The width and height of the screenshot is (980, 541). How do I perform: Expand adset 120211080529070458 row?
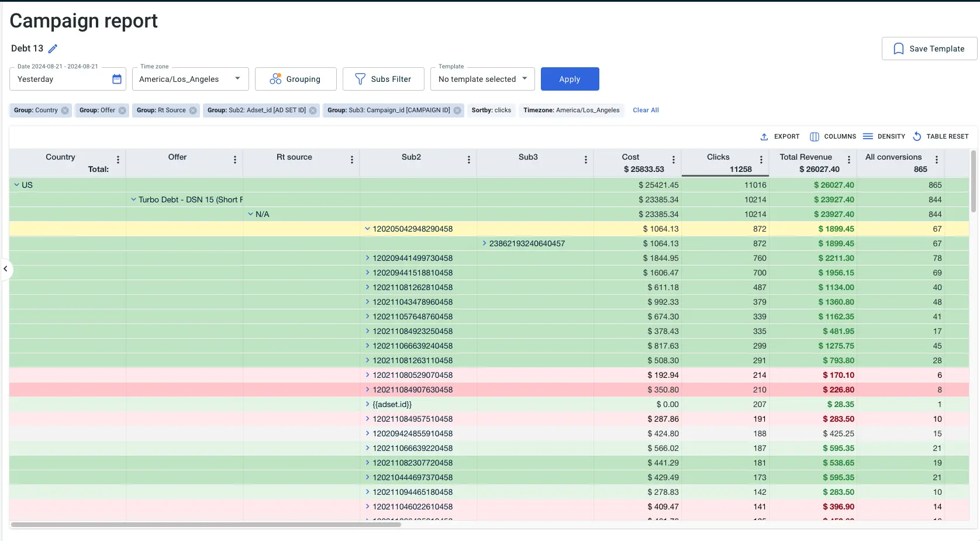point(367,375)
